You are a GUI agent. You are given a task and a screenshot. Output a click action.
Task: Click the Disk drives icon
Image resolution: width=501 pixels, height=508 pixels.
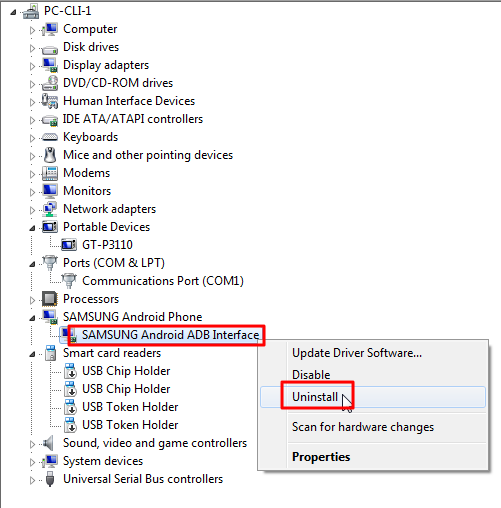50,49
